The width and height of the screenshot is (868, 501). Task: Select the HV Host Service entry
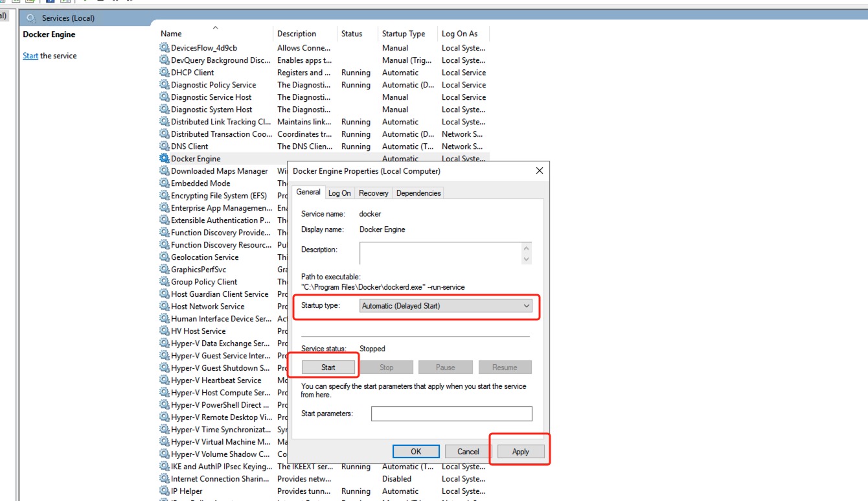tap(198, 331)
